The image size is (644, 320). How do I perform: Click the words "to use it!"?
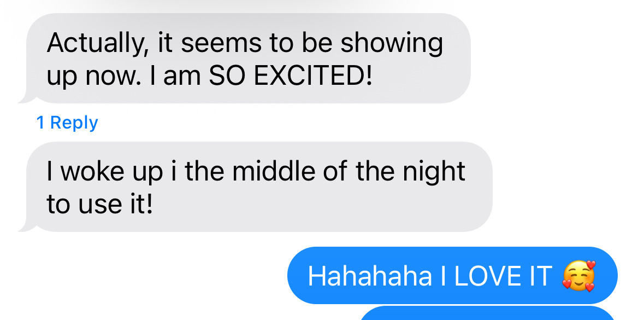click(99, 205)
